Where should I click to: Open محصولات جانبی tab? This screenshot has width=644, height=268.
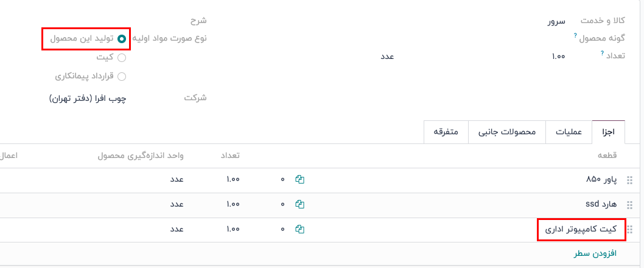pyautogui.click(x=506, y=132)
